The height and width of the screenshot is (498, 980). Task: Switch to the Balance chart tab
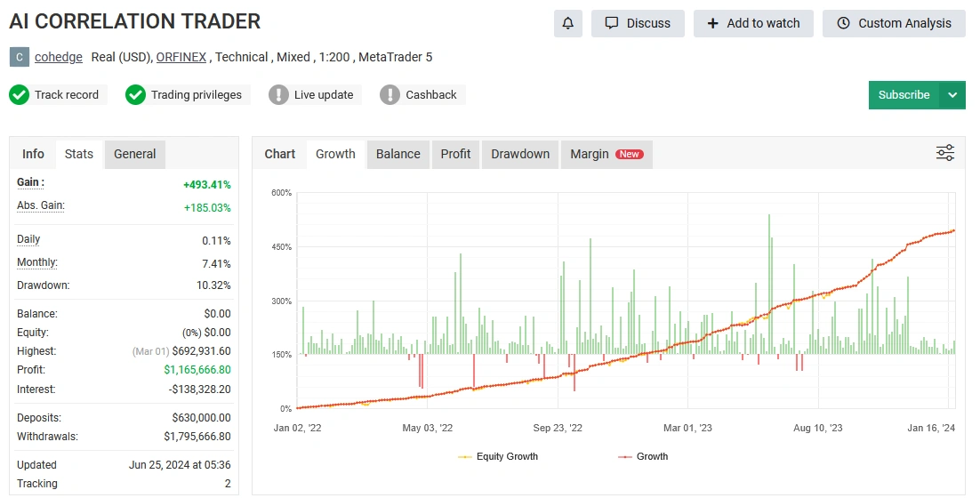[x=398, y=154]
